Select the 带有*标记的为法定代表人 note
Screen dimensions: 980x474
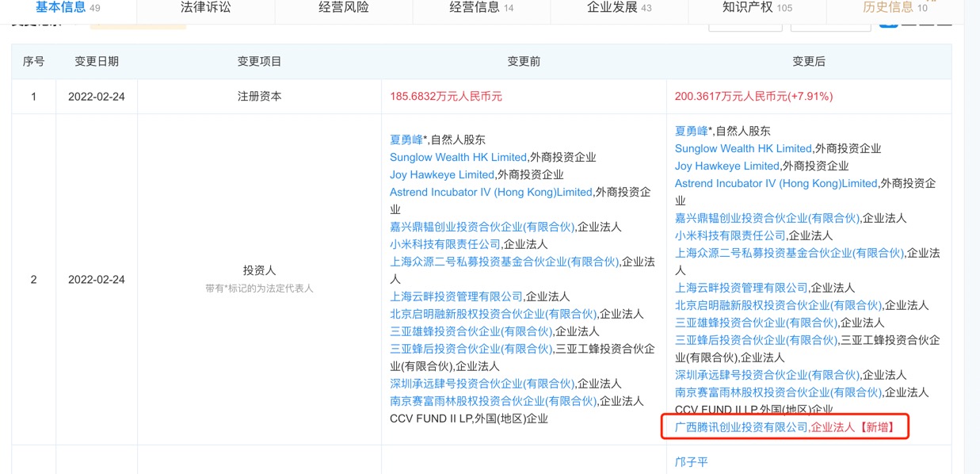click(259, 289)
